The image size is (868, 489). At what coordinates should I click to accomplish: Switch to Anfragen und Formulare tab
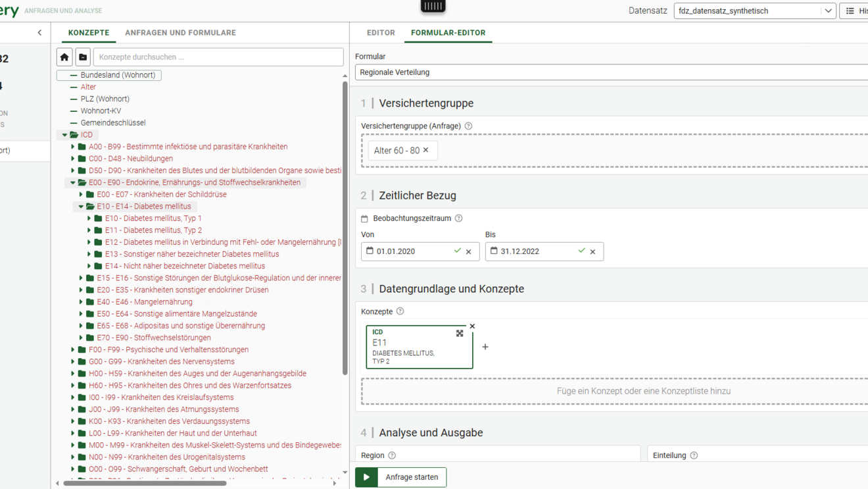[180, 33]
